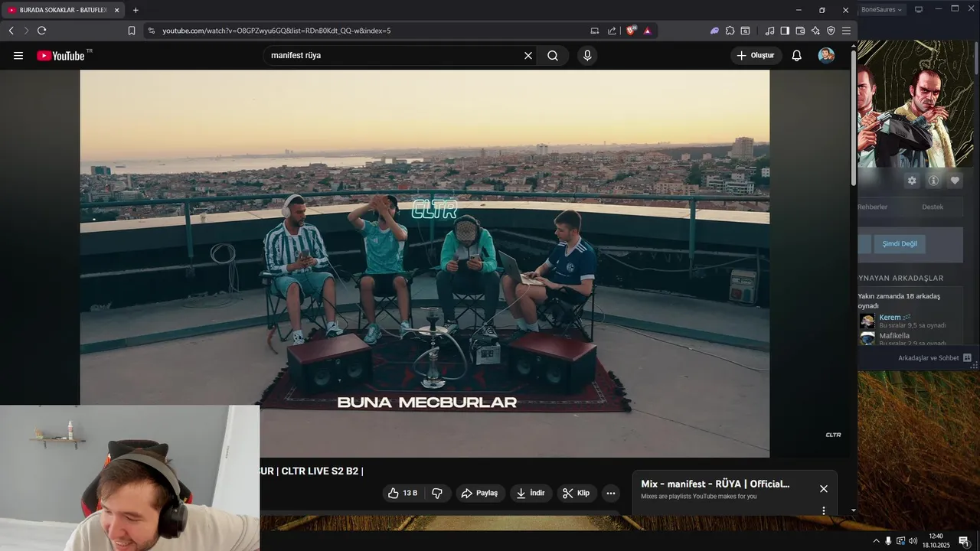Open Brave Shields lion icon
Screen dimensions: 980x551
click(631, 31)
